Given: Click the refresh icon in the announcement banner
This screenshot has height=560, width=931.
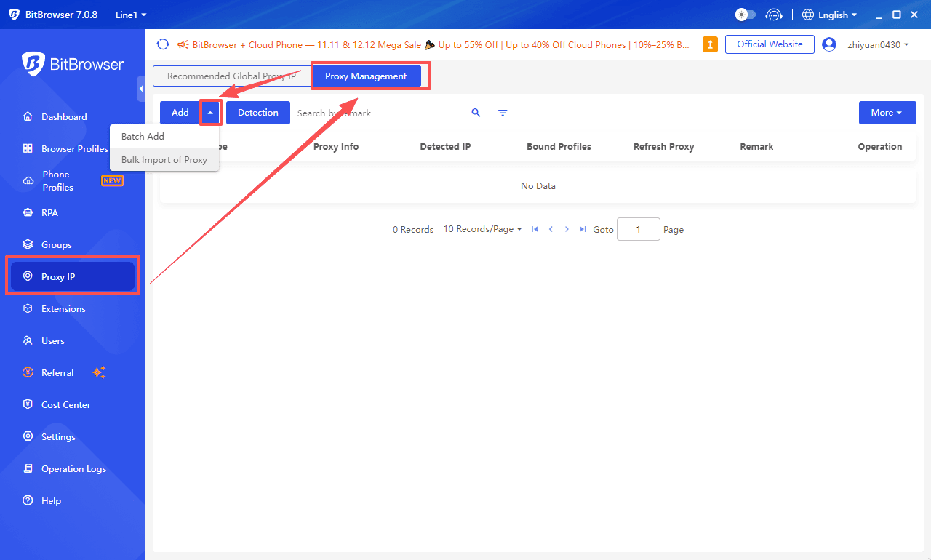Looking at the screenshot, I should 163,44.
